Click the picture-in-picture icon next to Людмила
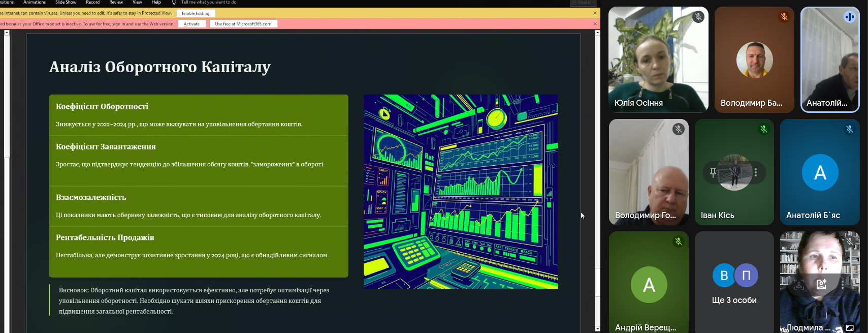The width and height of the screenshot is (868, 333). point(850,328)
